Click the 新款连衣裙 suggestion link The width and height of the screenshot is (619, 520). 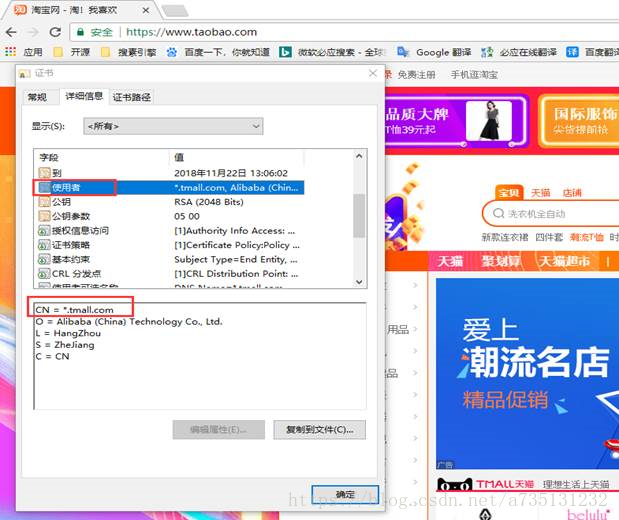pyautogui.click(x=505, y=237)
